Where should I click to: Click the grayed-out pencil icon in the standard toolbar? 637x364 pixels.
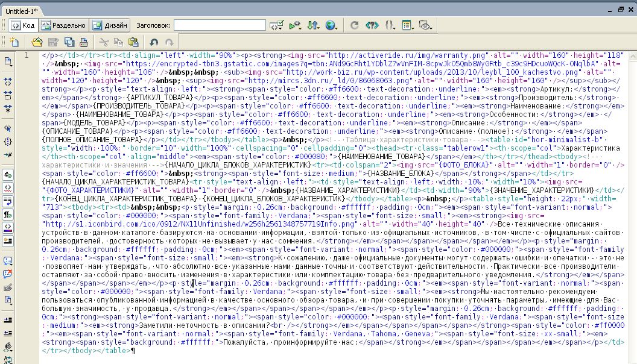(53, 42)
